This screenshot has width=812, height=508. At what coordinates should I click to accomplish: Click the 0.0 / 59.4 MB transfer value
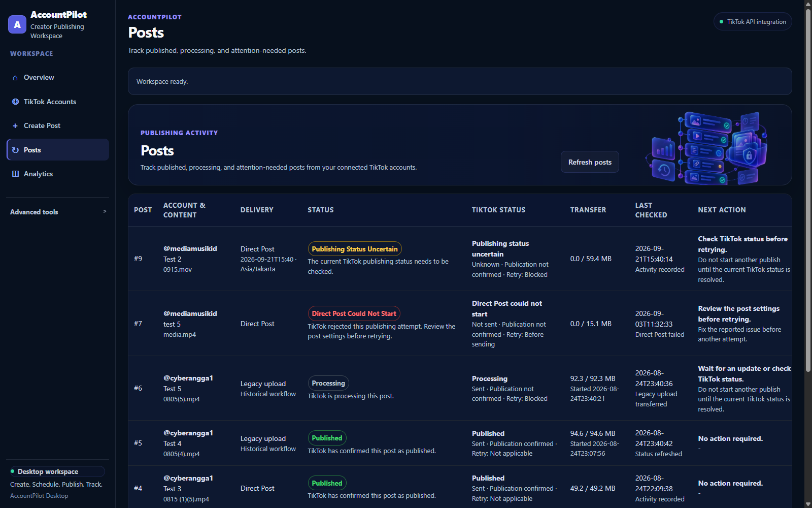(x=591, y=259)
